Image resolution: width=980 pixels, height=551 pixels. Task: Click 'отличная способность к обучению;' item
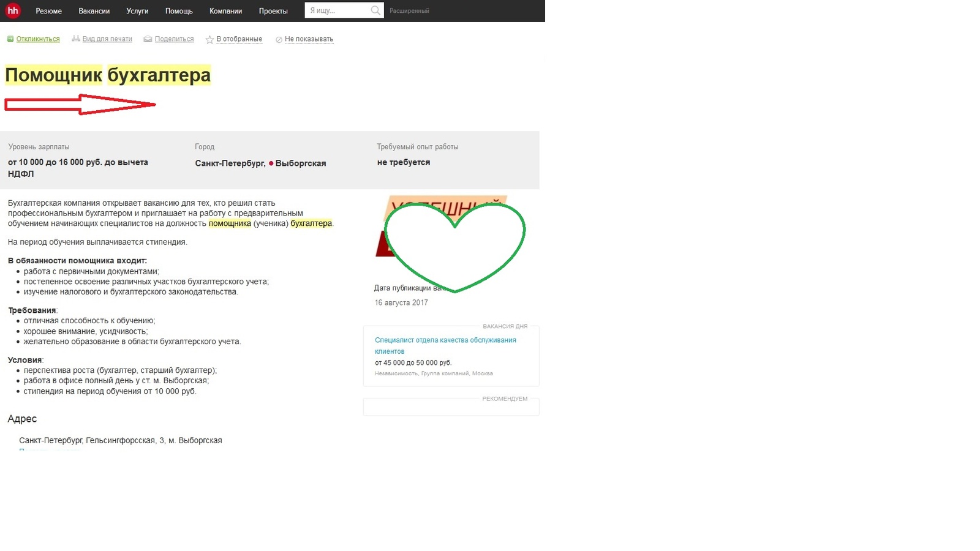coord(89,320)
